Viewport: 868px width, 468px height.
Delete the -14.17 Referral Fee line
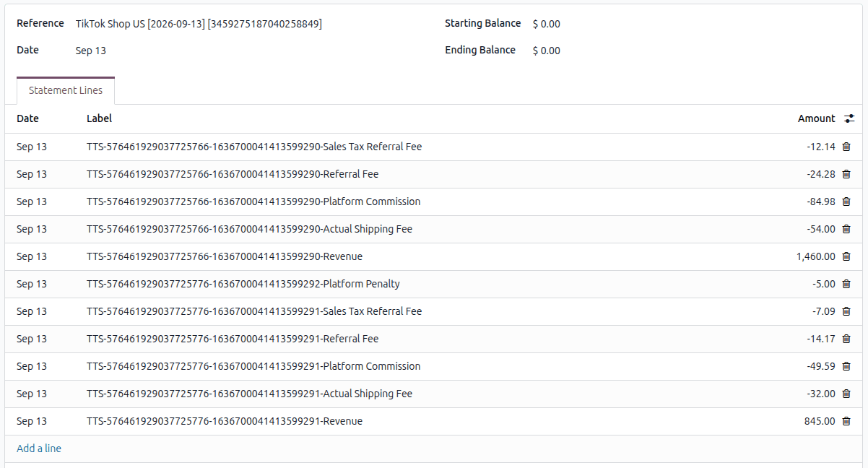pyautogui.click(x=846, y=339)
